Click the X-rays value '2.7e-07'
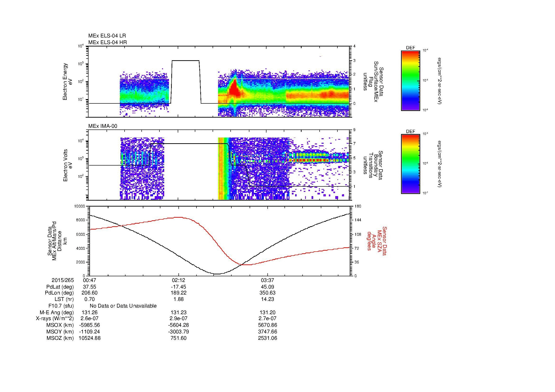 (x=267, y=318)
